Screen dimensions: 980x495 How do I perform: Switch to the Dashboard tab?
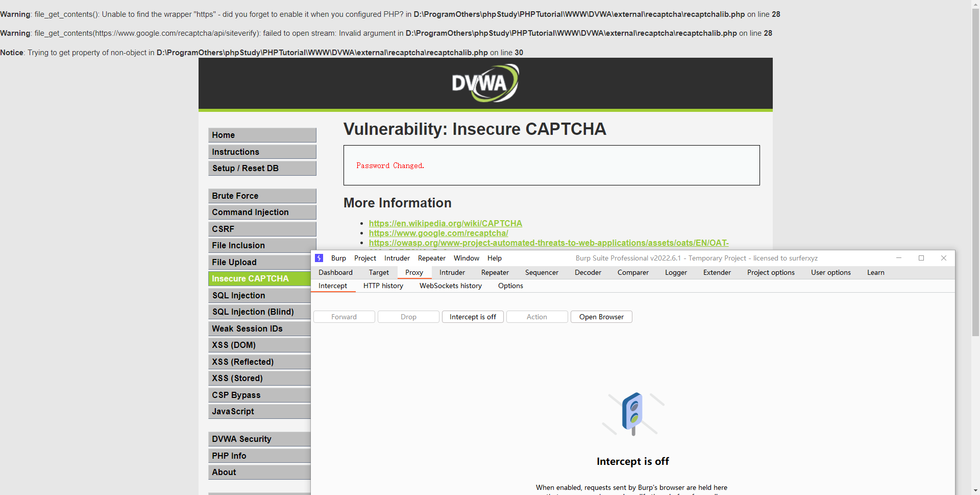coord(335,272)
